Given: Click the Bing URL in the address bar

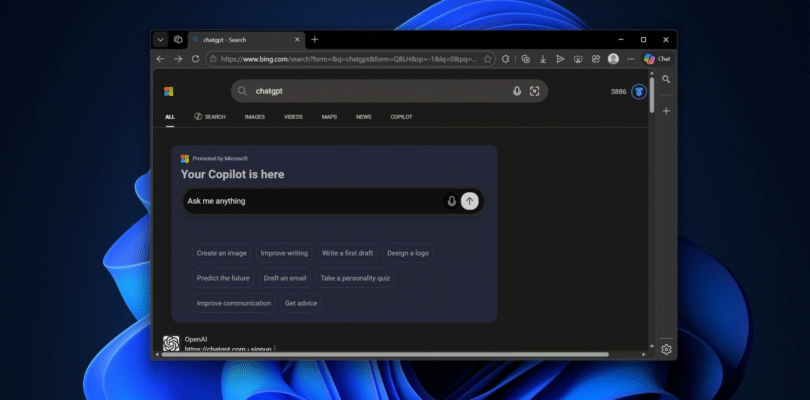Looking at the screenshot, I should pos(349,59).
